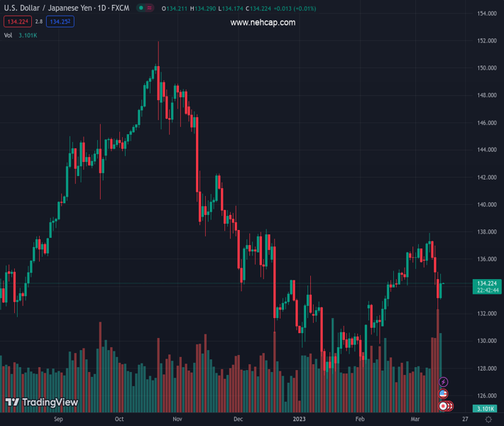Click the TradingView logo
504x426 pixels.
[42, 403]
